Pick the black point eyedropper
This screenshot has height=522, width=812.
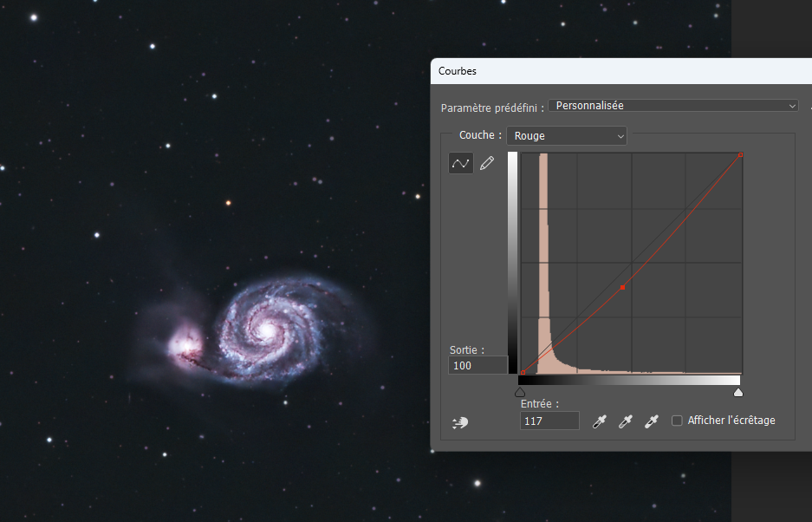coord(599,421)
